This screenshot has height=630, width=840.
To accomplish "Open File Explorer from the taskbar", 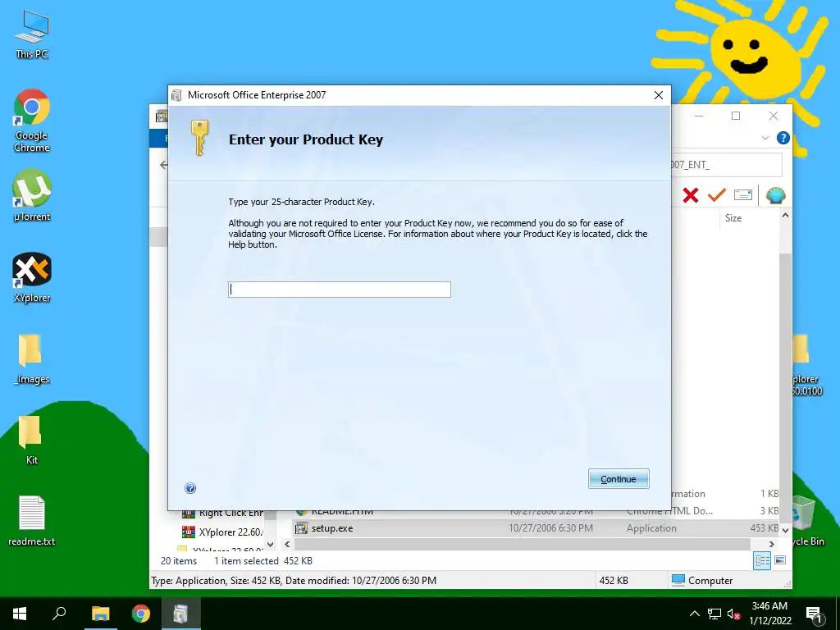I will point(100,614).
